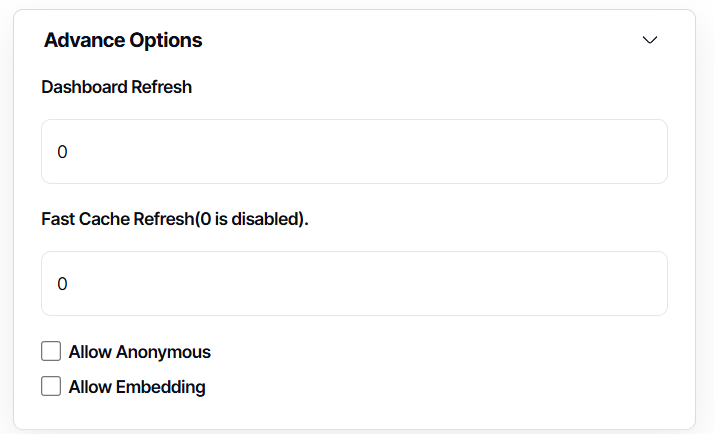This screenshot has height=434, width=714.
Task: Click empty area of Advance Options header bar
Action: point(420,40)
